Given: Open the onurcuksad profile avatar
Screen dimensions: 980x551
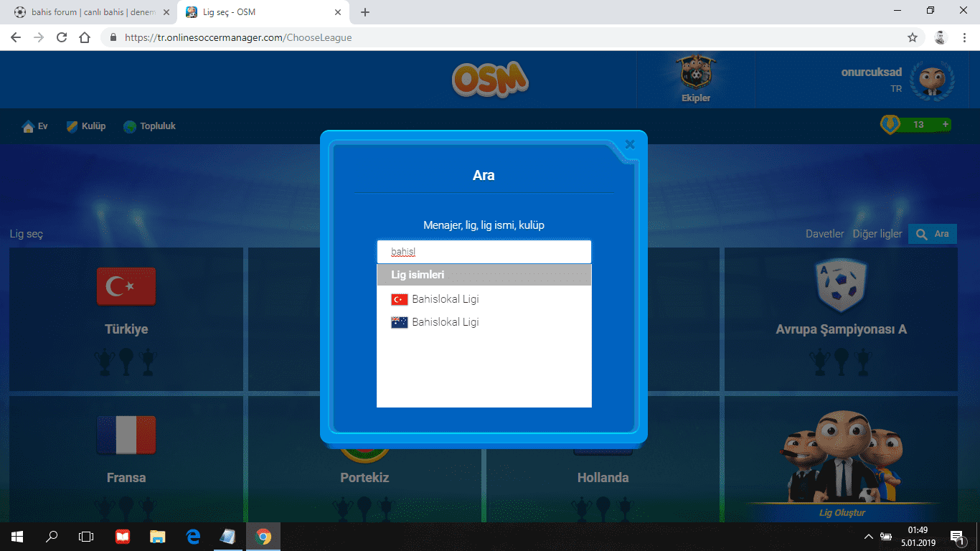Looking at the screenshot, I should click(x=933, y=80).
